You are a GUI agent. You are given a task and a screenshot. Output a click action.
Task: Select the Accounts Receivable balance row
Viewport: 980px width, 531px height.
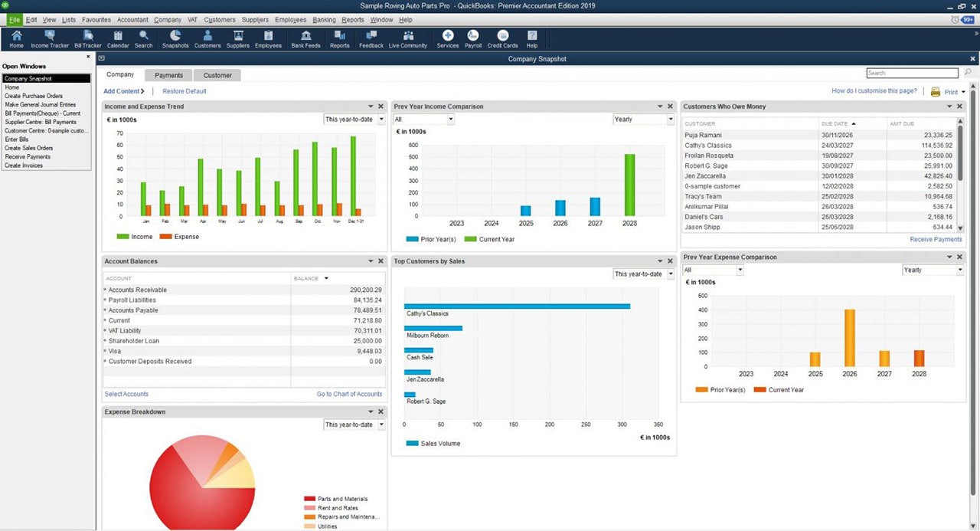click(x=243, y=290)
